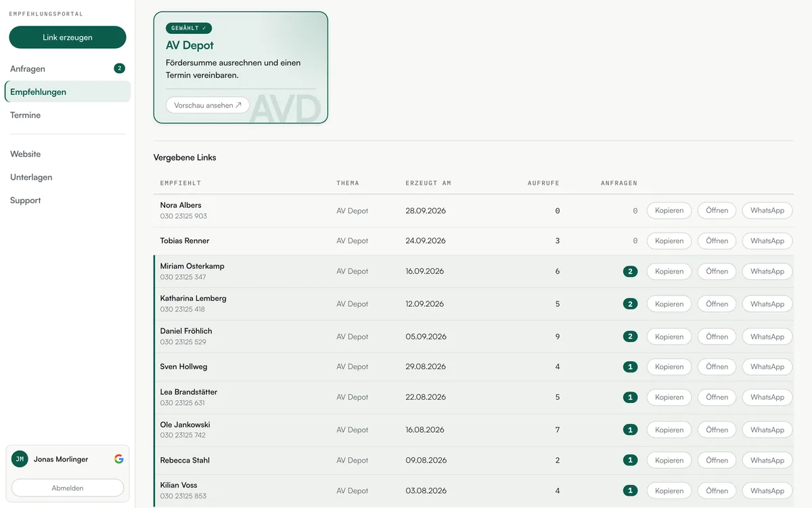Open the Anfragen section in sidebar

[68, 68]
